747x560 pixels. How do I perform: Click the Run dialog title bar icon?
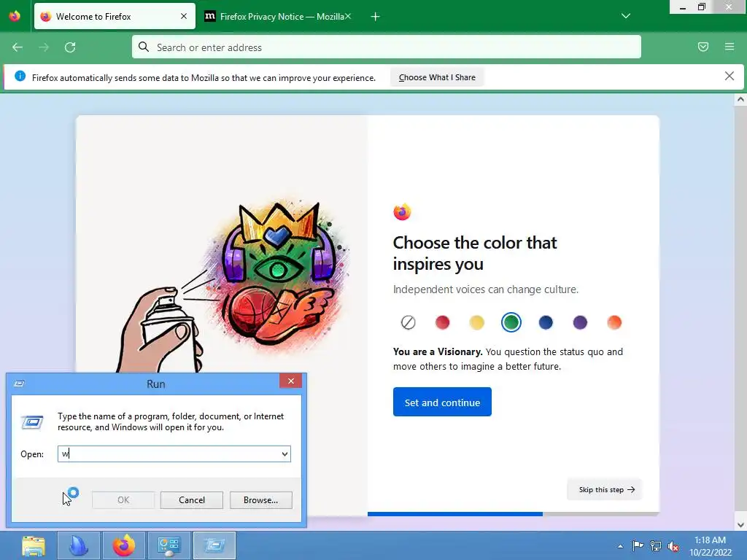pyautogui.click(x=19, y=384)
